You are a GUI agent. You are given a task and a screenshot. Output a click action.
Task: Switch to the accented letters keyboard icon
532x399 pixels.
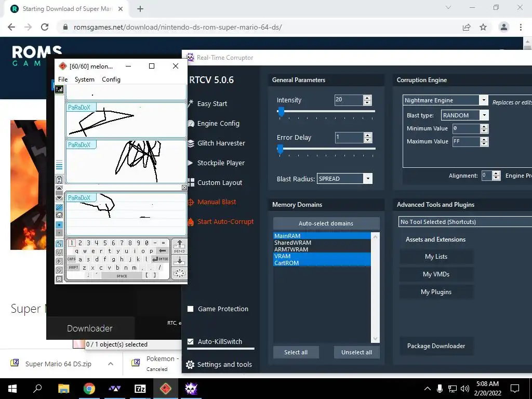[x=59, y=252]
